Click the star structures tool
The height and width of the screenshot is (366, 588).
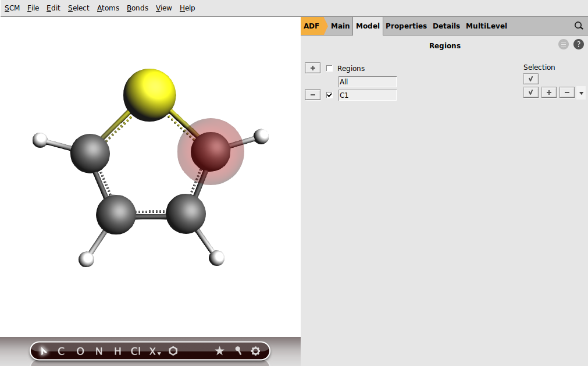coord(220,351)
